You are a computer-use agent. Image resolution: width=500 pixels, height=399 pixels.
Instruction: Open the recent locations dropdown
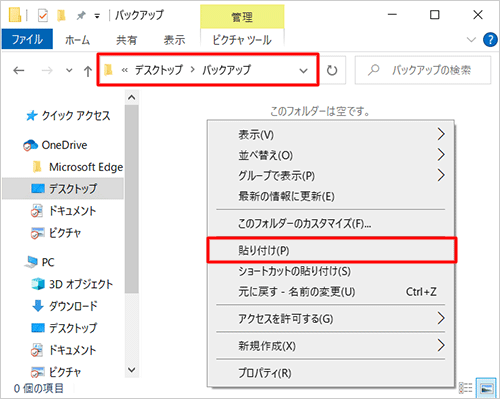click(x=69, y=70)
